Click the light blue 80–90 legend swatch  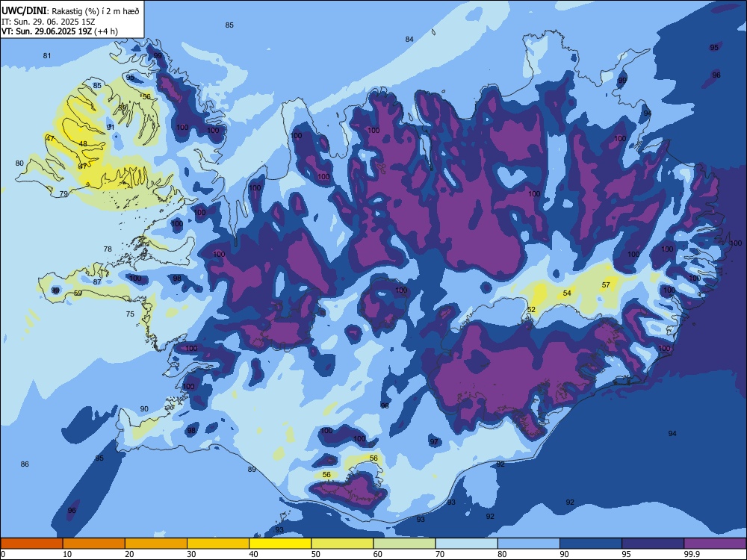point(529,544)
